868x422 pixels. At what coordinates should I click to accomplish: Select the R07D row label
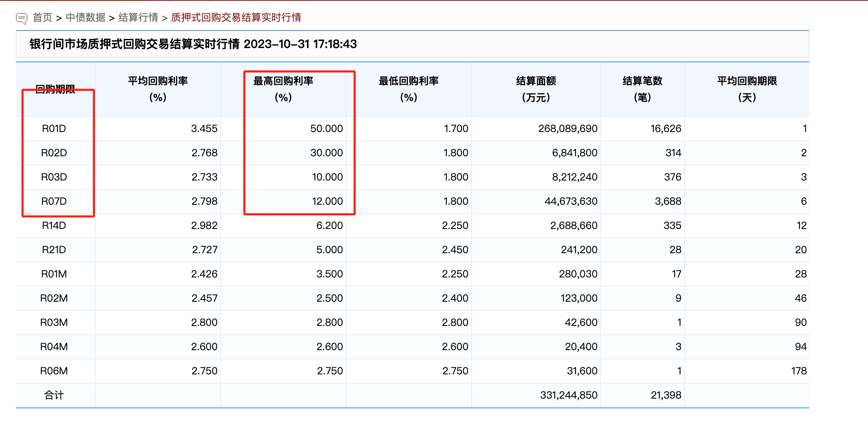click(54, 201)
